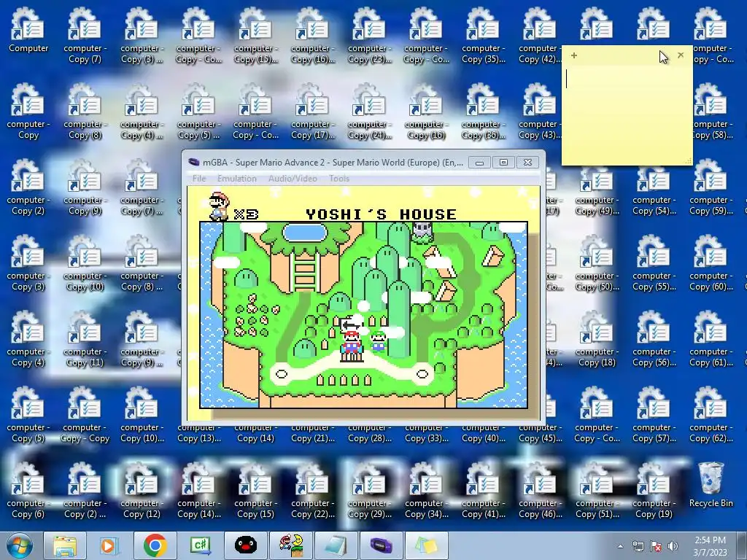Screen dimensions: 747x560
Task: Select the computer - Copy (56) shortcut
Action: (654, 338)
